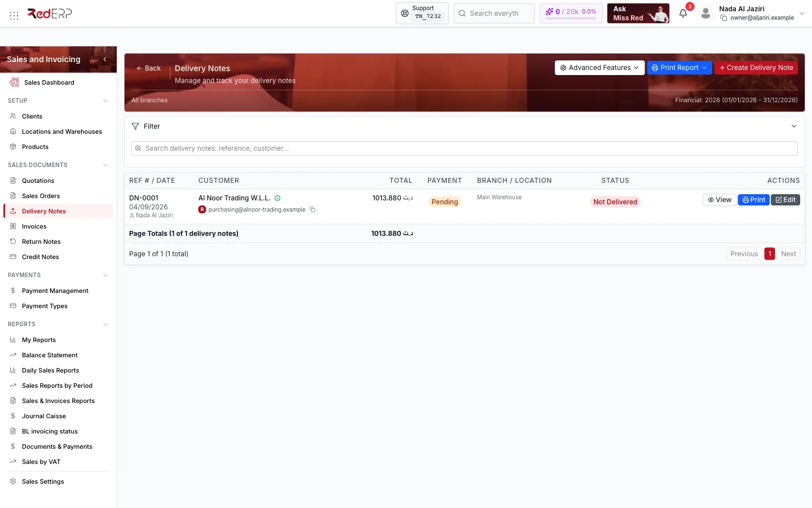Open Payment Types
This screenshot has height=508, width=812.
point(45,306)
